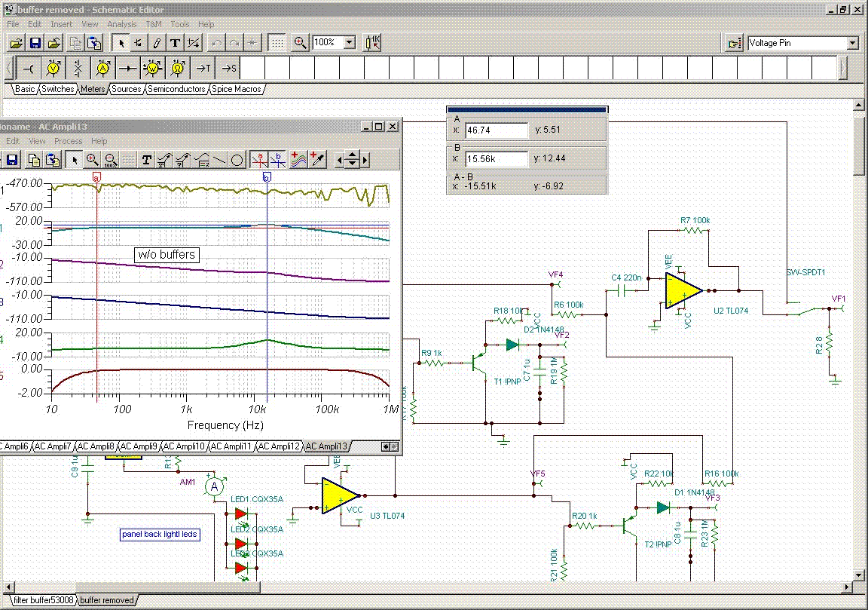
Task: Collapse the component toolbar with the left arrow
Action: coord(9,68)
